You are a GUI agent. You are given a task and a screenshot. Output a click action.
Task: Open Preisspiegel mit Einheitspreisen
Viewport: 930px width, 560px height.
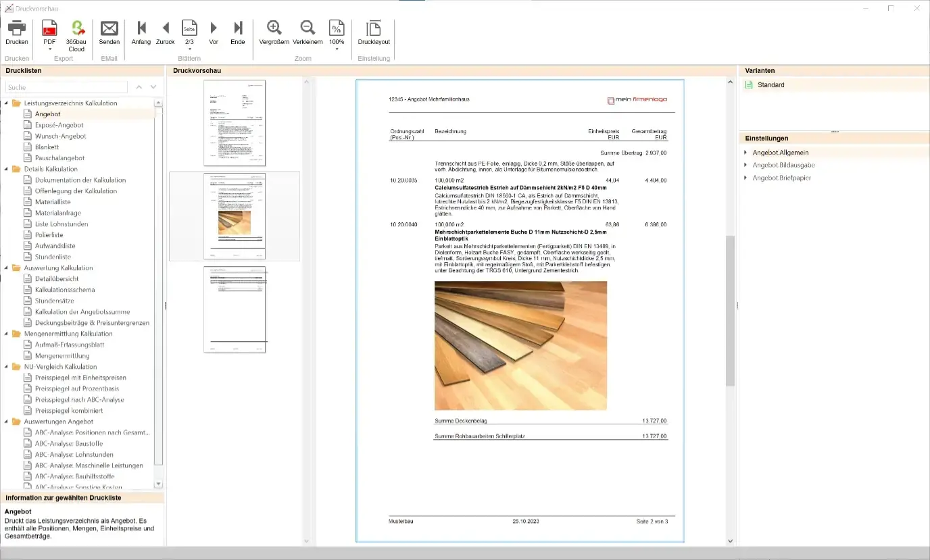point(80,378)
